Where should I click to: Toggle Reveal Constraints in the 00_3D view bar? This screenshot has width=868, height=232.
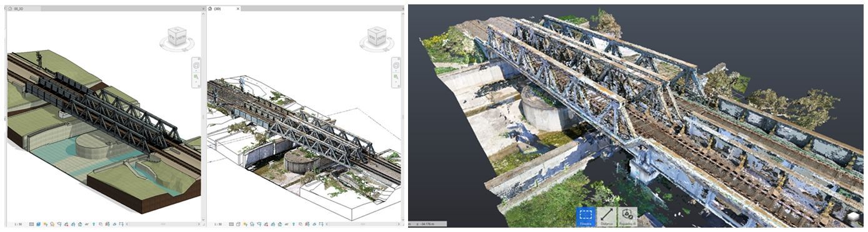pyautogui.click(x=121, y=224)
